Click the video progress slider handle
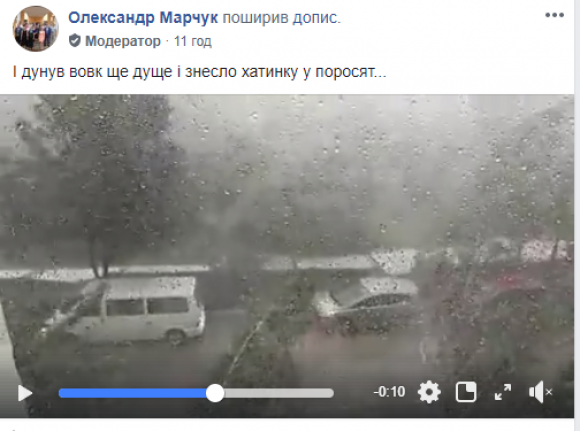580x431 pixels. point(215,393)
